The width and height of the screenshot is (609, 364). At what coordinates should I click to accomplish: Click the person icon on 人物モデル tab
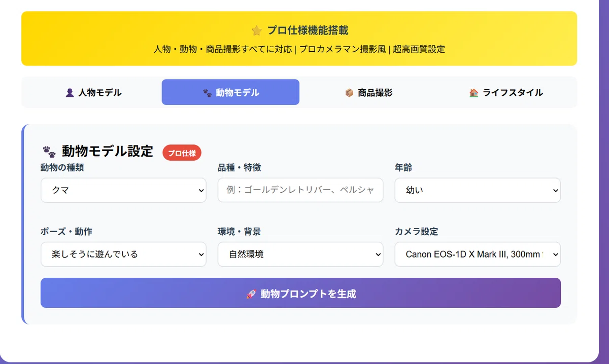70,93
